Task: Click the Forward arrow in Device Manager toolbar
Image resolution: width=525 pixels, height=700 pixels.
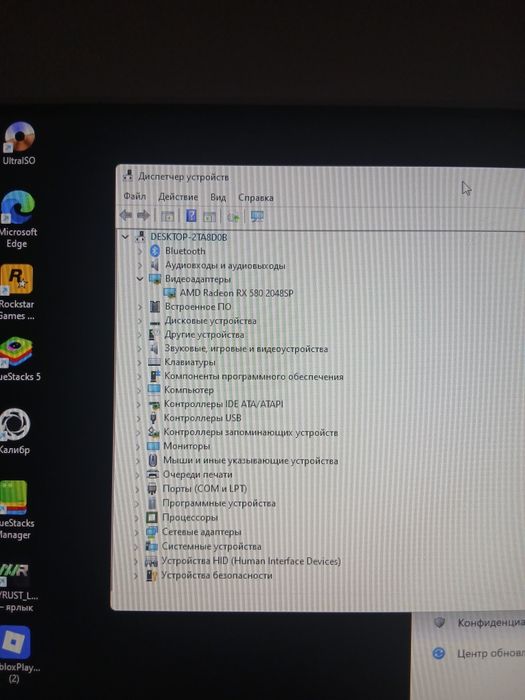Action: coord(143,216)
